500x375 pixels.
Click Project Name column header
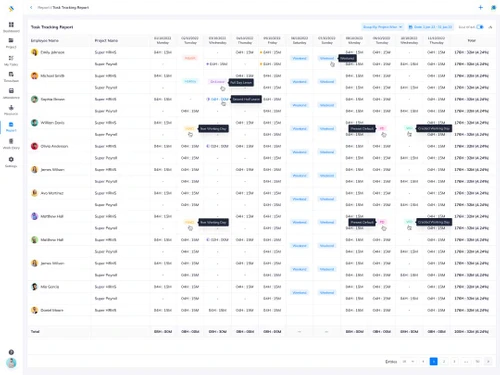tap(106, 40)
